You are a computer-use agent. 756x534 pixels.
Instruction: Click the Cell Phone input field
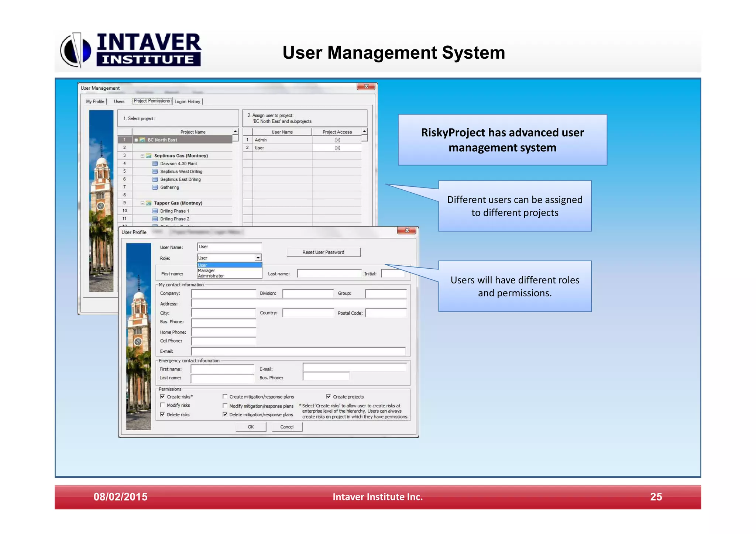223,341
